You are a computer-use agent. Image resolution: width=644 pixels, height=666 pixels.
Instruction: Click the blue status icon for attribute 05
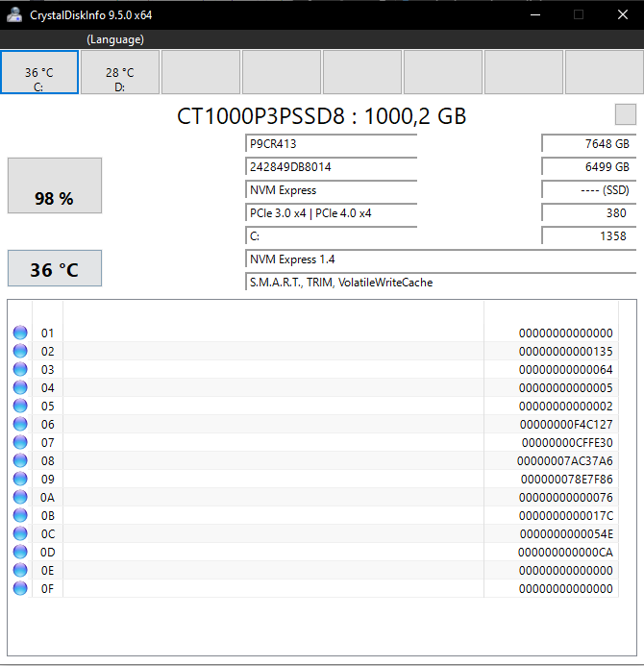(20, 406)
